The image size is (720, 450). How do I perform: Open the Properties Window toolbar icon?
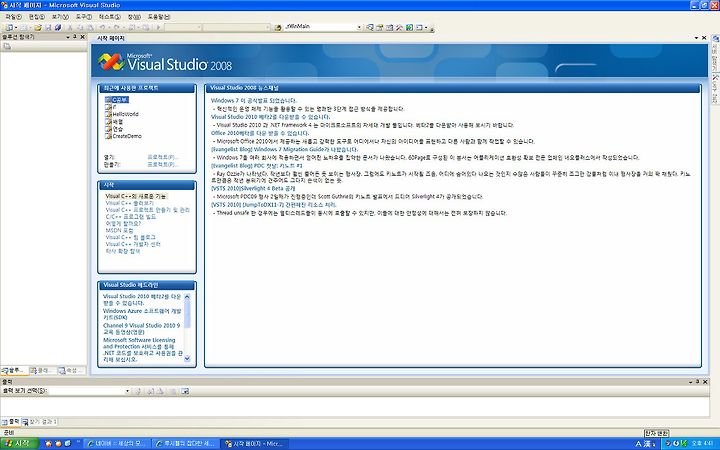click(380, 28)
